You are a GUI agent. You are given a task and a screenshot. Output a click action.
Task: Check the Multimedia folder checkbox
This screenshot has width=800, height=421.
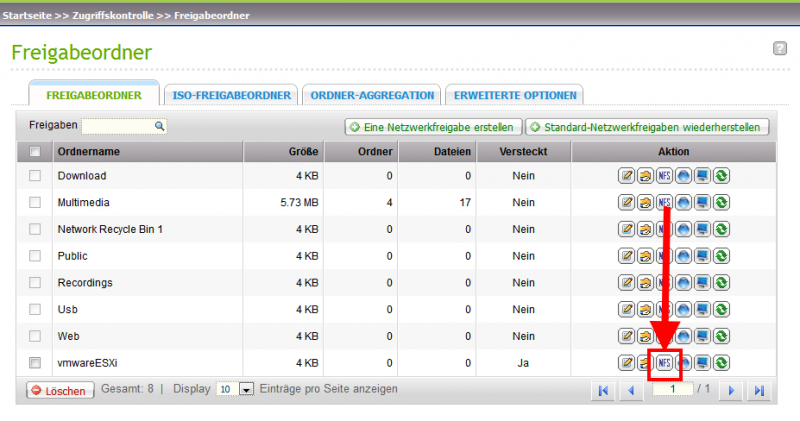pyautogui.click(x=36, y=203)
